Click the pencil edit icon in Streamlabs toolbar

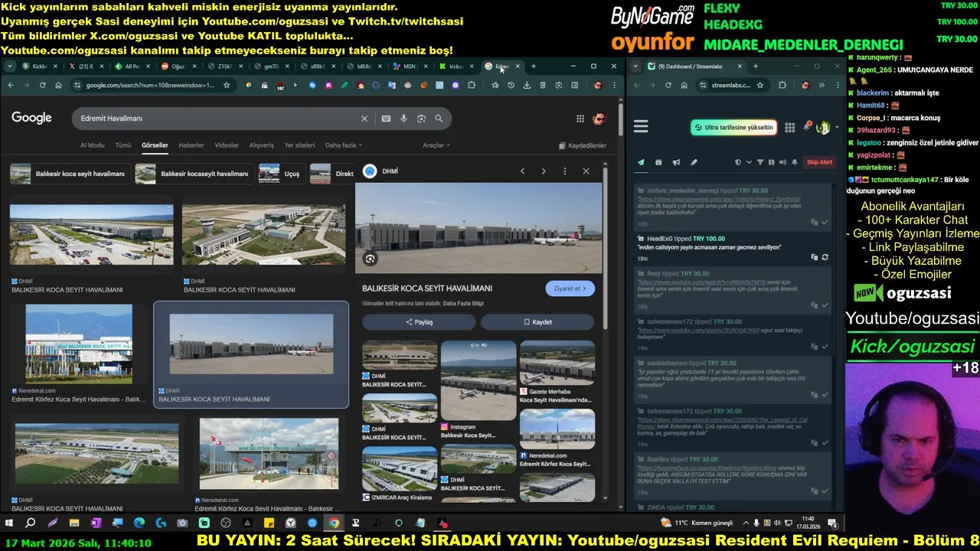pyautogui.click(x=694, y=162)
